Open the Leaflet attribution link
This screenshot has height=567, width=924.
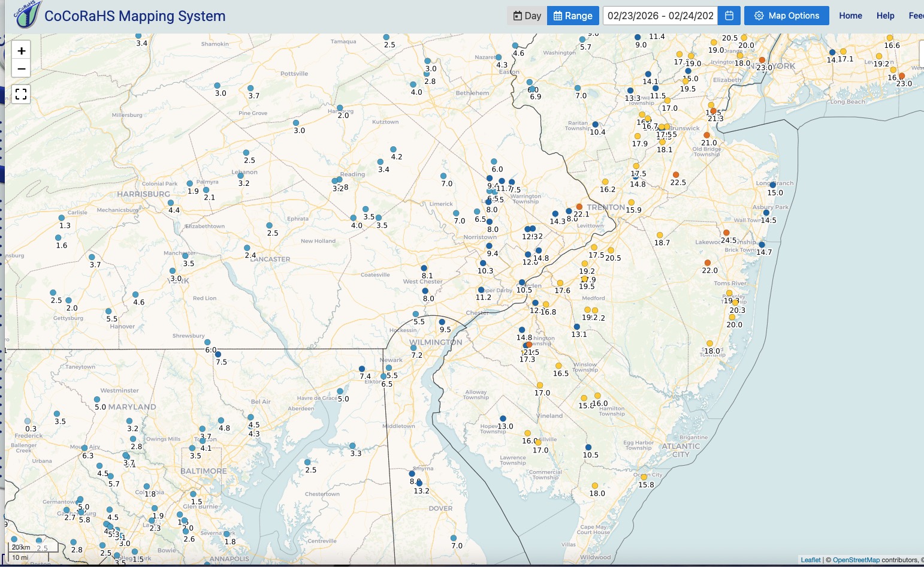click(x=810, y=560)
